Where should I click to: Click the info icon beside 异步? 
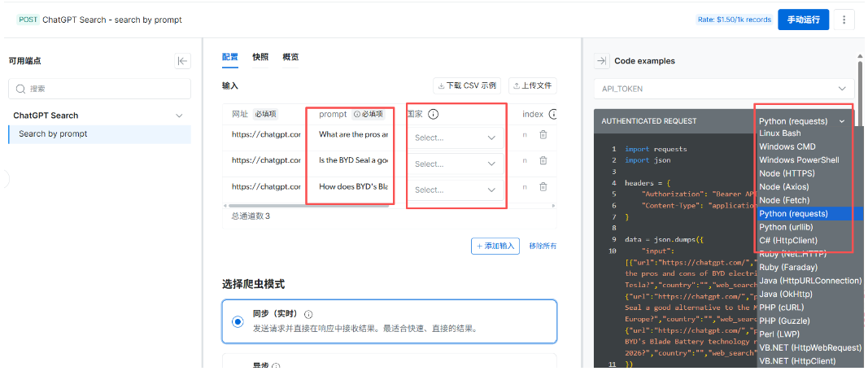pyautogui.click(x=276, y=367)
